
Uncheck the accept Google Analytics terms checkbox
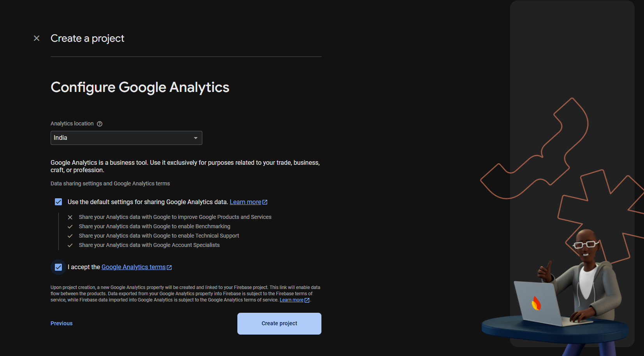[58, 267]
